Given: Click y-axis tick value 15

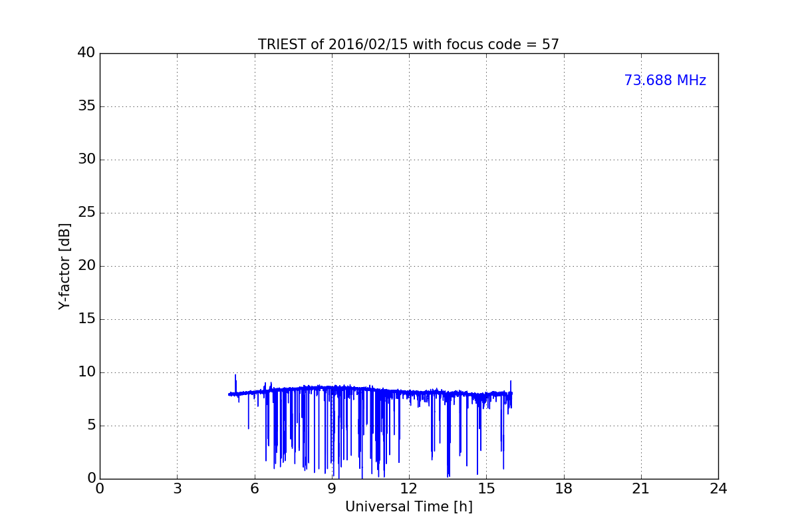Looking at the screenshot, I should coord(86,319).
